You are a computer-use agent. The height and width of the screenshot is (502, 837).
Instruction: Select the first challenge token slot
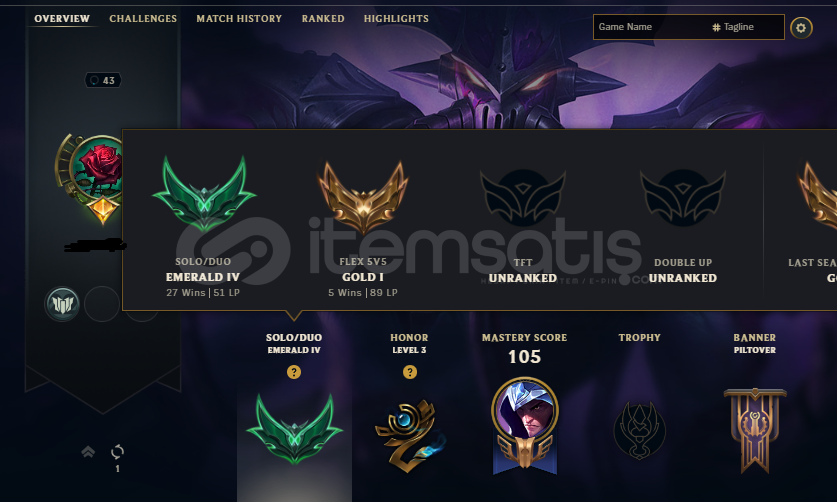click(x=62, y=304)
